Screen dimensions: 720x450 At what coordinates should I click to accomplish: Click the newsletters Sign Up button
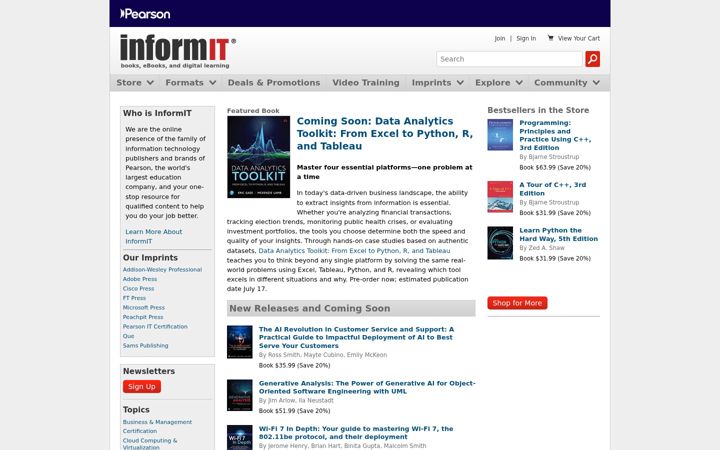click(x=141, y=387)
